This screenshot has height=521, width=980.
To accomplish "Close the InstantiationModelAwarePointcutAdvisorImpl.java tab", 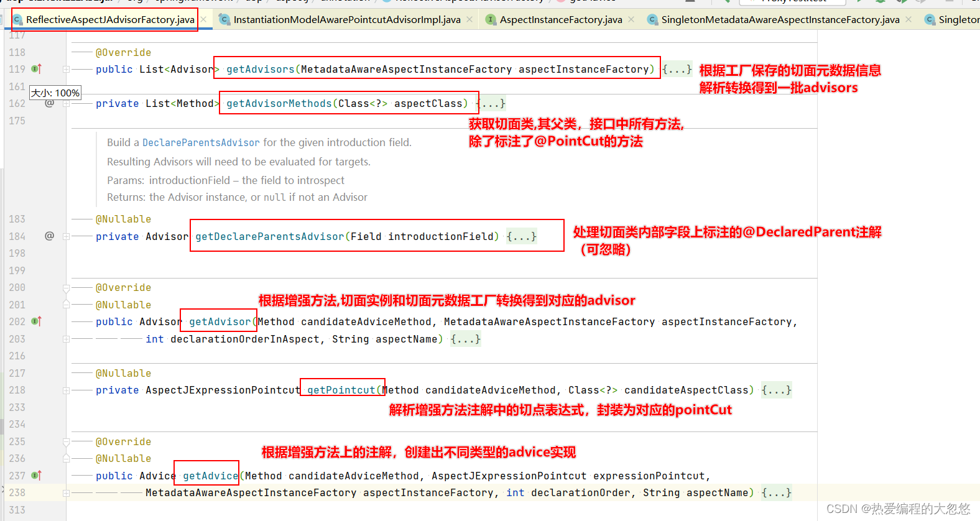I will pyautogui.click(x=469, y=20).
